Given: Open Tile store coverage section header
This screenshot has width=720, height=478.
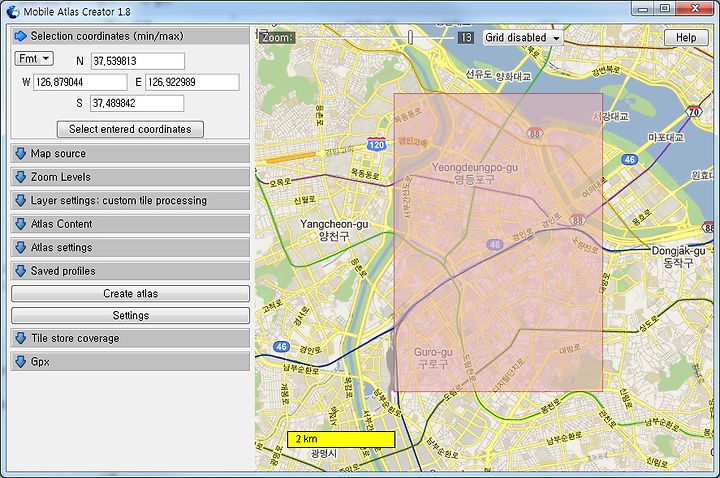Looking at the screenshot, I should (x=130, y=338).
